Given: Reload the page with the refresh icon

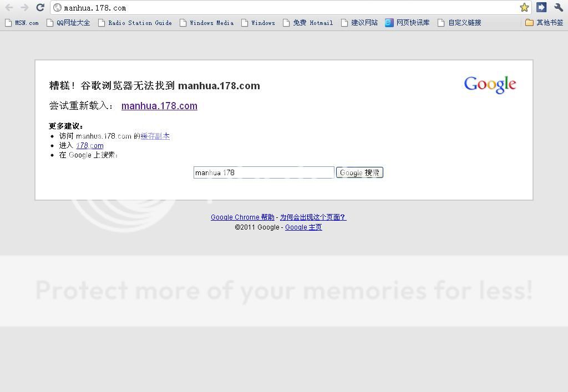Looking at the screenshot, I should point(40,8).
